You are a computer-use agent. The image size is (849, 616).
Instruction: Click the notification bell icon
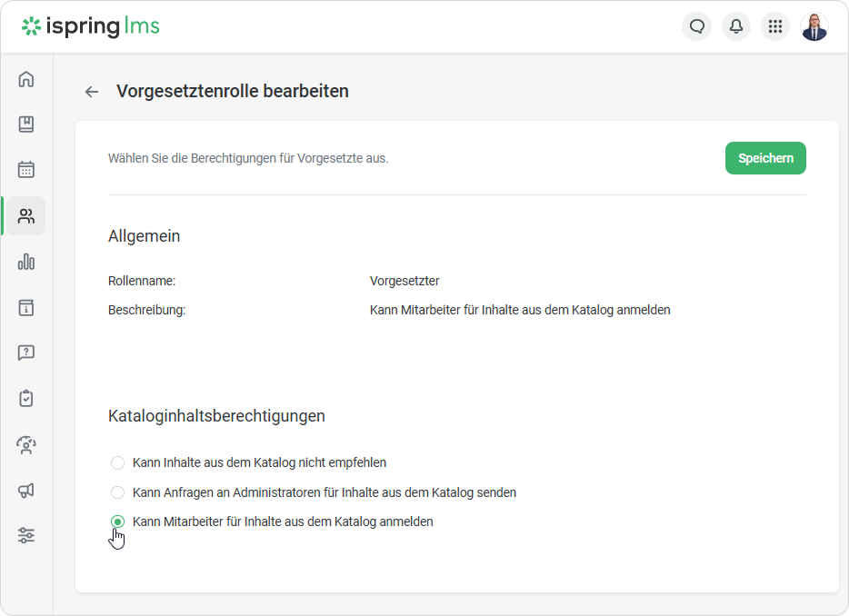coord(736,26)
